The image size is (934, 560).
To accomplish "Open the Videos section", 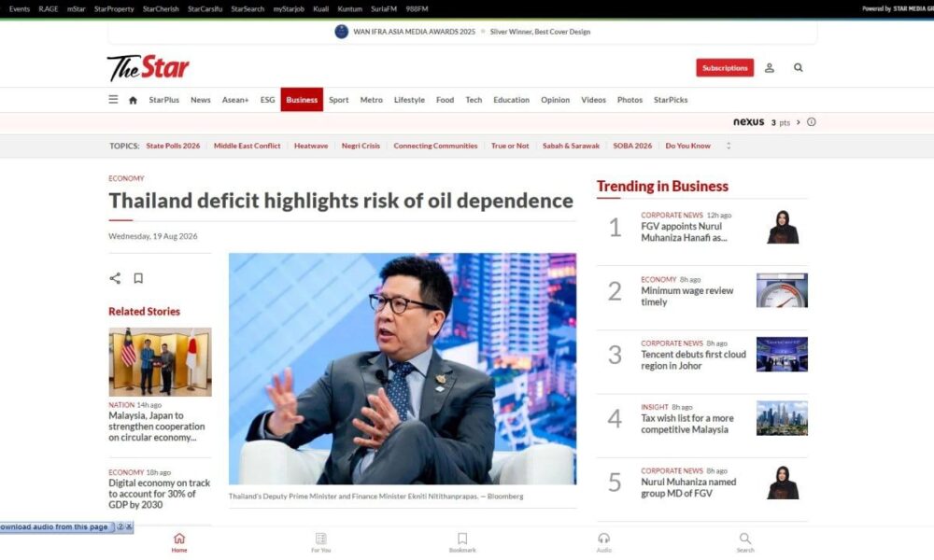I will click(593, 100).
